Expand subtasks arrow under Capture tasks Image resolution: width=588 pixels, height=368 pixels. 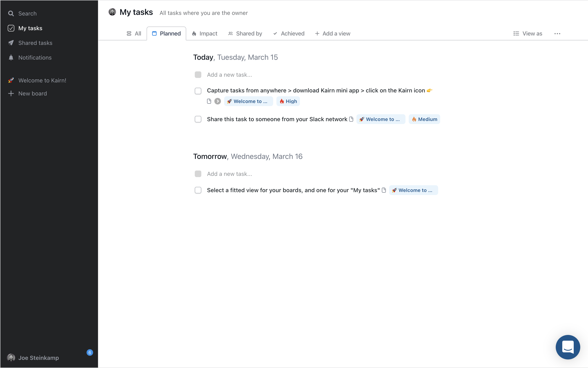point(217,101)
